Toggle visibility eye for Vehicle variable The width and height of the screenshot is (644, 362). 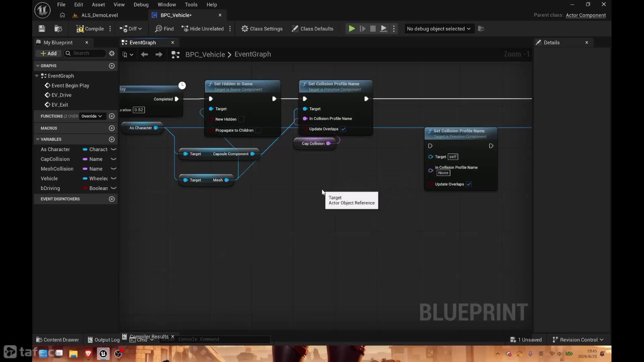tap(114, 179)
